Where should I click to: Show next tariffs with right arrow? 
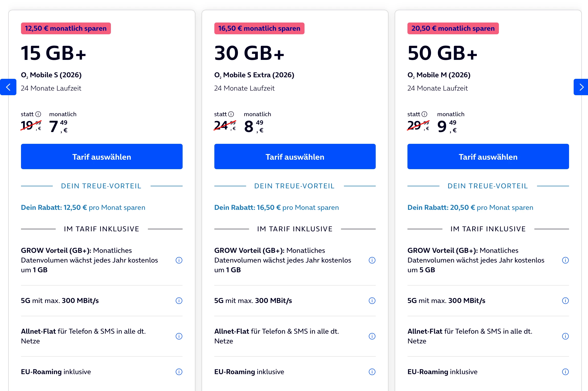click(581, 87)
